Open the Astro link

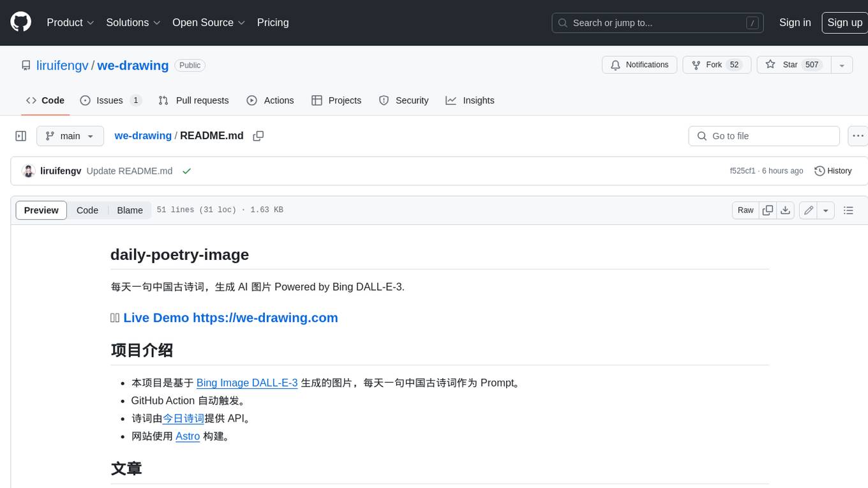[x=188, y=436]
